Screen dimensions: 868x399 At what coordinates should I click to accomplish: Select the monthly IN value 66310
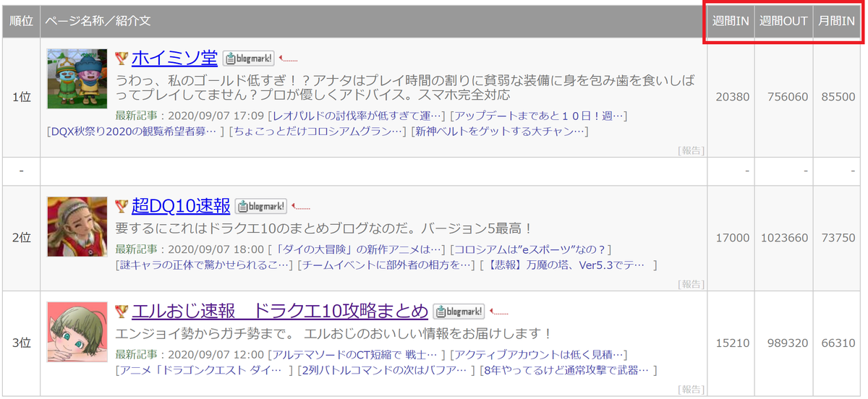839,343
